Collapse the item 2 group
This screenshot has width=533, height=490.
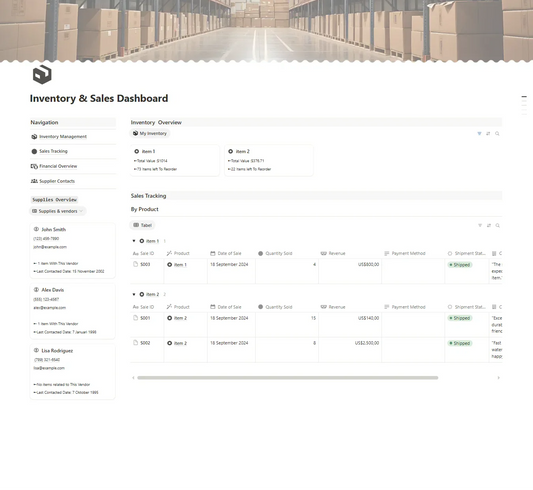coord(134,294)
